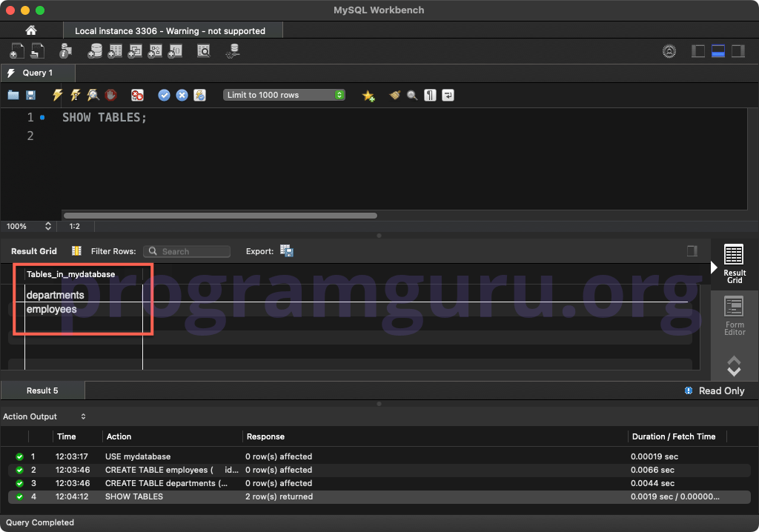Beautify the query broom icon
Viewport: 759px width, 532px height.
tap(394, 95)
